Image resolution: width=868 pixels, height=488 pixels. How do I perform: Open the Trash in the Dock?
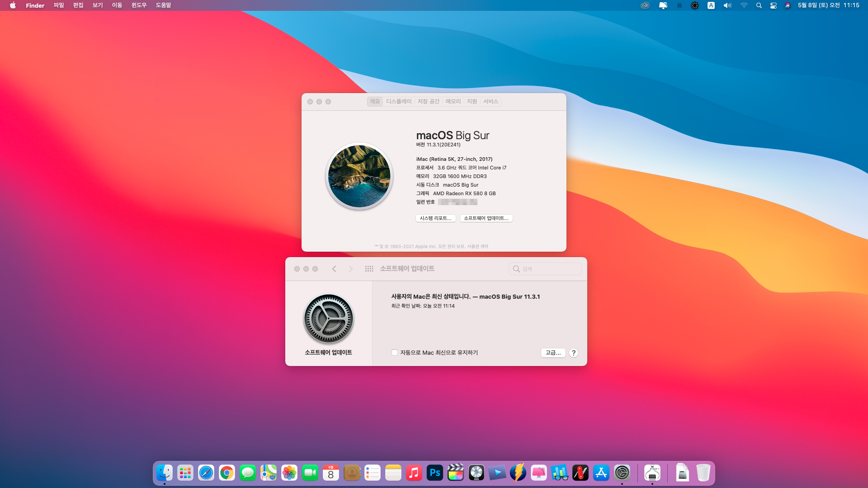point(703,473)
